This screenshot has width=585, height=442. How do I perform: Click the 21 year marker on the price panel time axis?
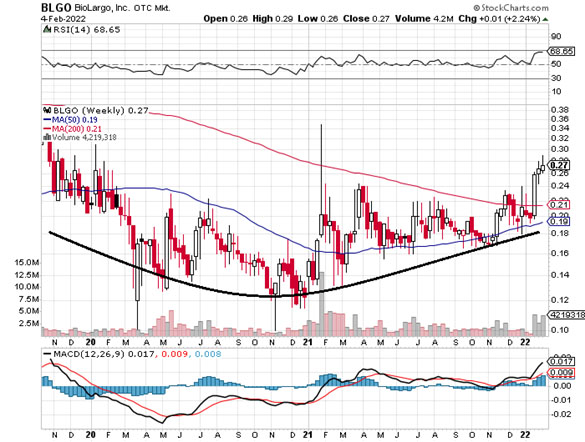point(308,342)
